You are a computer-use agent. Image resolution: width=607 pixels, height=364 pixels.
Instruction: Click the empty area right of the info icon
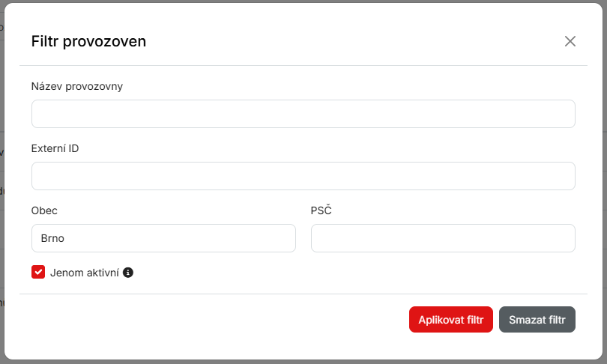(337, 273)
